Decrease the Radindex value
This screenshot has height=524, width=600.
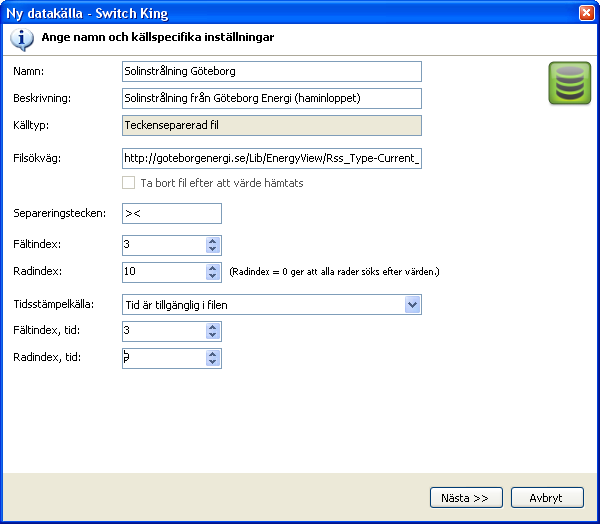[213, 276]
